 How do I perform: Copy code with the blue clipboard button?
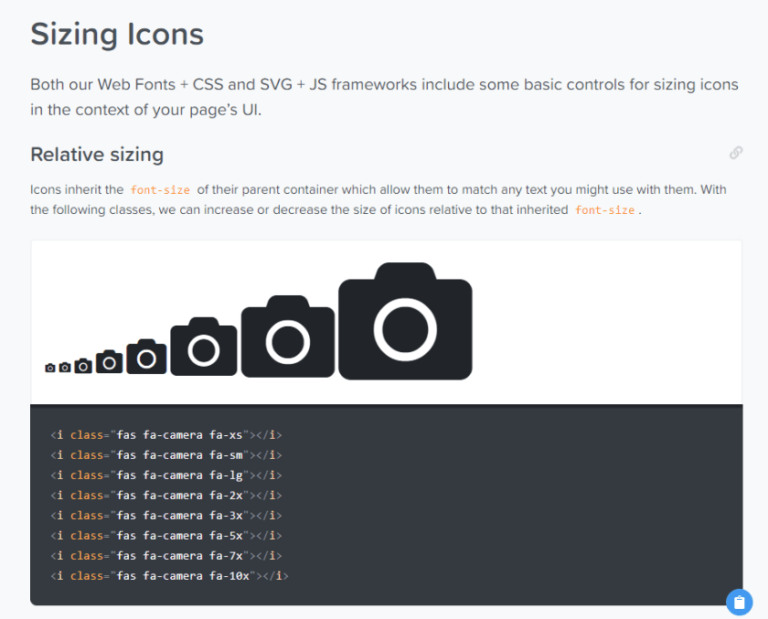coord(738,601)
